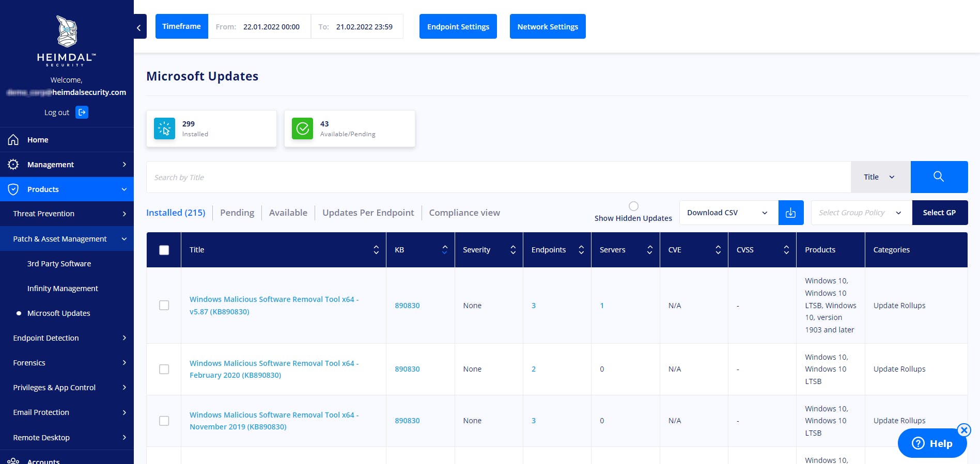Click the Installed updates tile icon
The height and width of the screenshot is (464, 980).
[164, 129]
